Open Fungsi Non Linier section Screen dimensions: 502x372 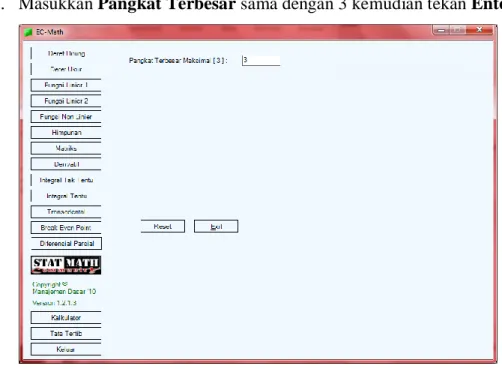[x=66, y=117]
